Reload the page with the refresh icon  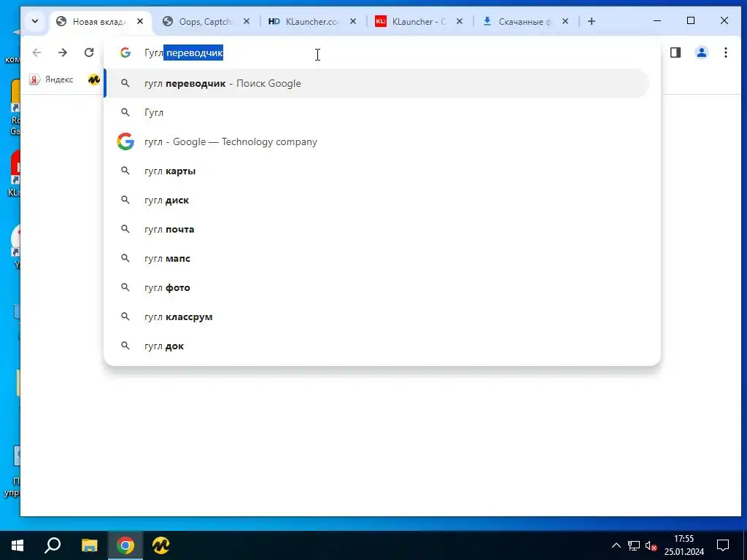click(x=88, y=52)
